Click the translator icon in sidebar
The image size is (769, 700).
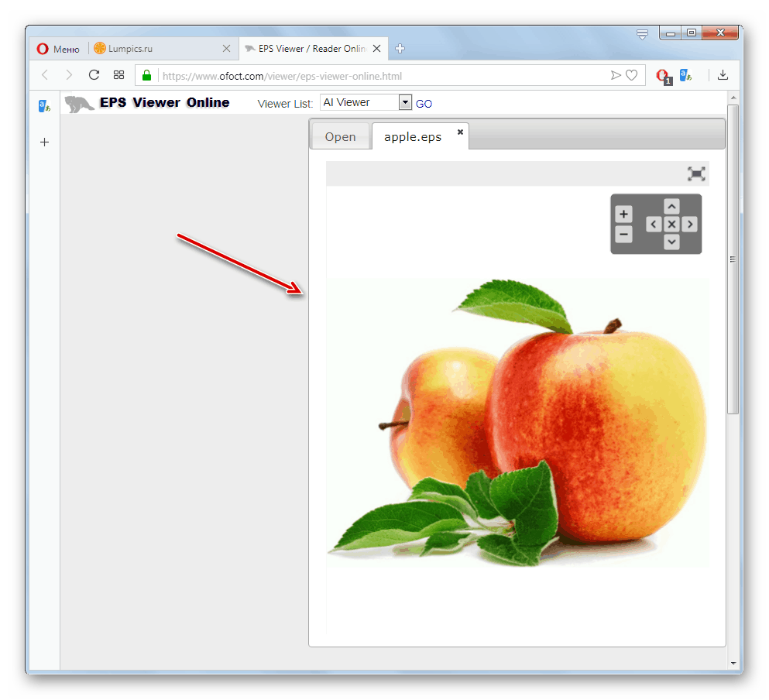[x=44, y=105]
